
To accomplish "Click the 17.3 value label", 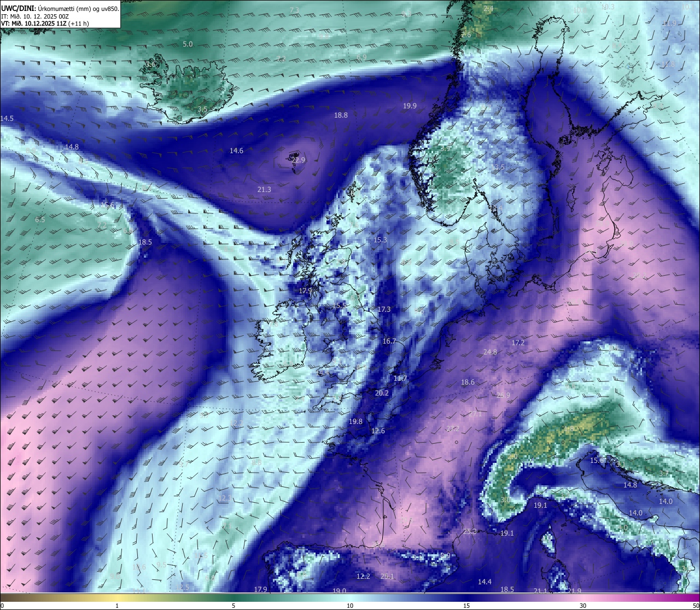I will [x=384, y=310].
